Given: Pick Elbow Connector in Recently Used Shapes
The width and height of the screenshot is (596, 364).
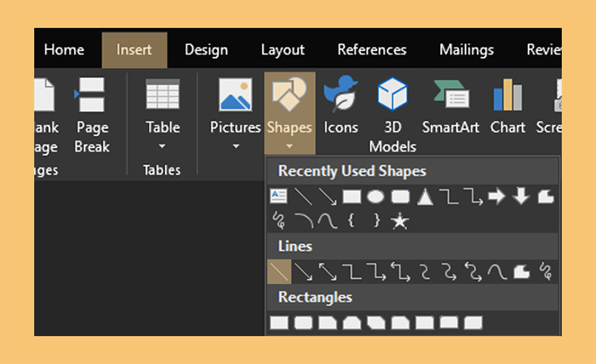Looking at the screenshot, I should point(449,196).
